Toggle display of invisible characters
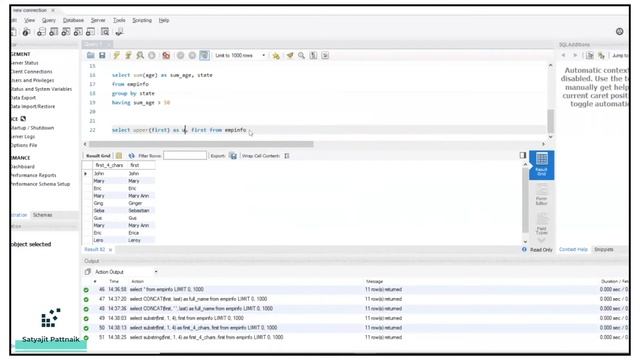 [x=313, y=56]
